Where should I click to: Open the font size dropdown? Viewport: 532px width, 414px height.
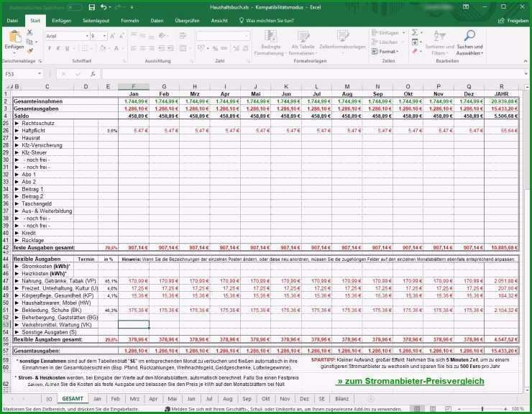105,36
